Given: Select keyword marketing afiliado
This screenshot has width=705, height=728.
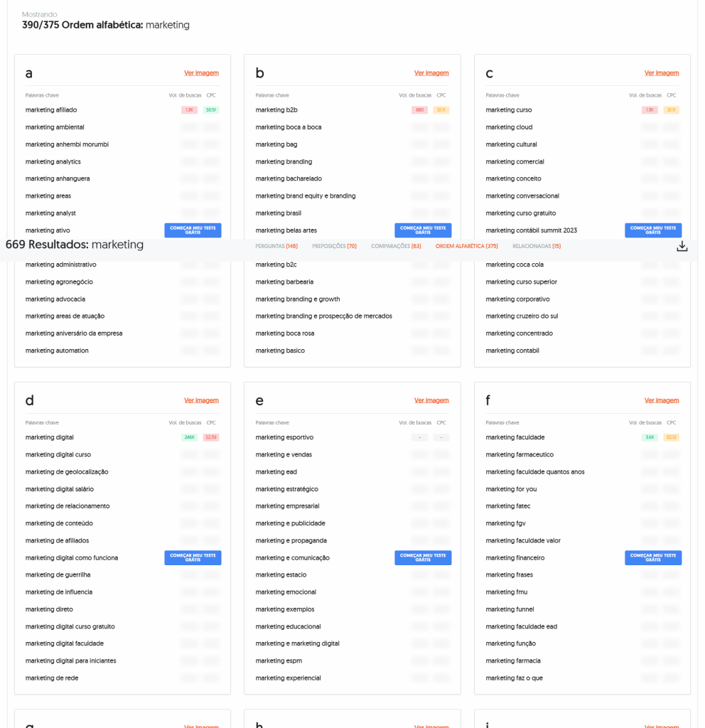Looking at the screenshot, I should point(51,110).
